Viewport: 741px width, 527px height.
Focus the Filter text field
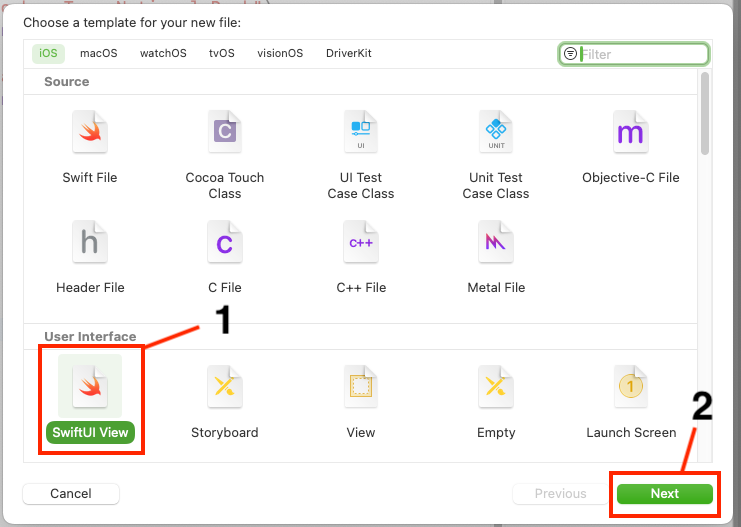634,54
